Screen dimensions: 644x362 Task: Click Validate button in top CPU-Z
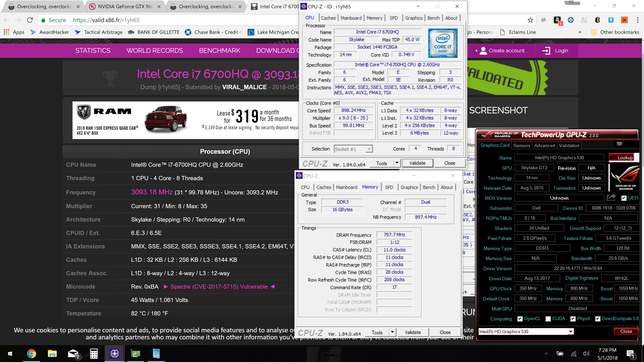(x=417, y=163)
